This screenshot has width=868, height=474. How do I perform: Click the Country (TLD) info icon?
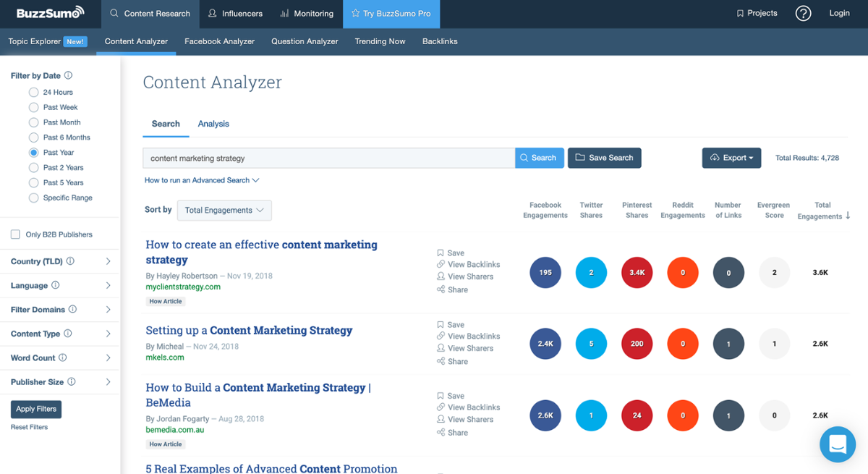(x=70, y=261)
